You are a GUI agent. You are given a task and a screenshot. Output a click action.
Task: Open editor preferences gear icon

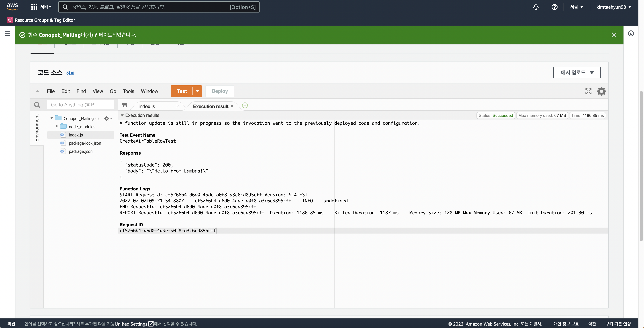(x=601, y=91)
